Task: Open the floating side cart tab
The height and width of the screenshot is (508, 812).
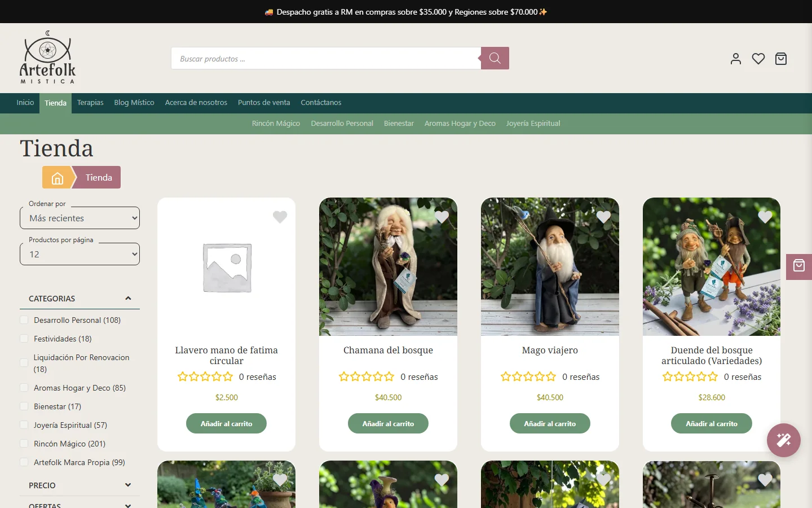Action: pos(799,266)
